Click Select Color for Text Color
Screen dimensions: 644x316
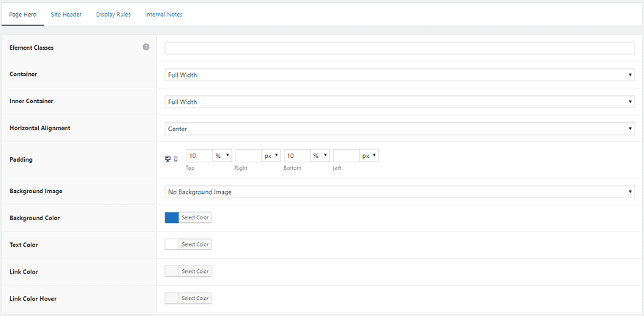click(x=195, y=244)
